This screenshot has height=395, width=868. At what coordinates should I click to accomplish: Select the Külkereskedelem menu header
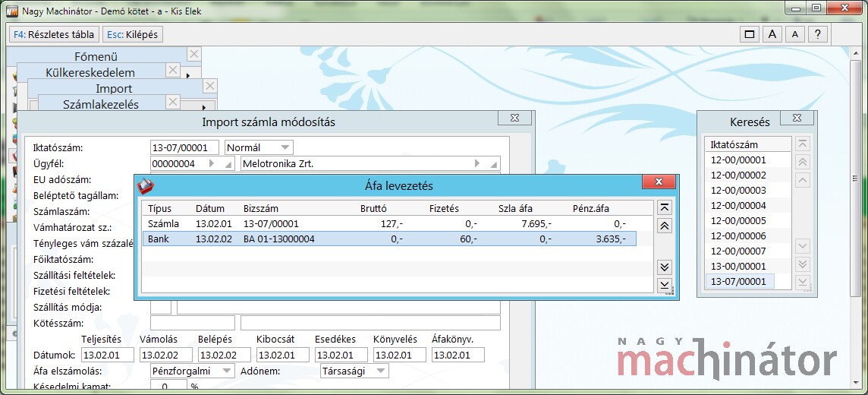[90, 72]
